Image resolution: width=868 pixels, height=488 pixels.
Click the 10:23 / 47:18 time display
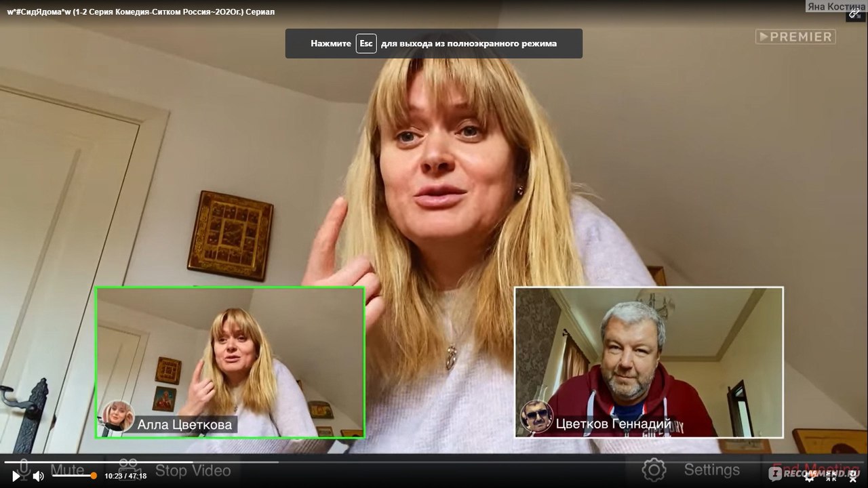click(125, 476)
